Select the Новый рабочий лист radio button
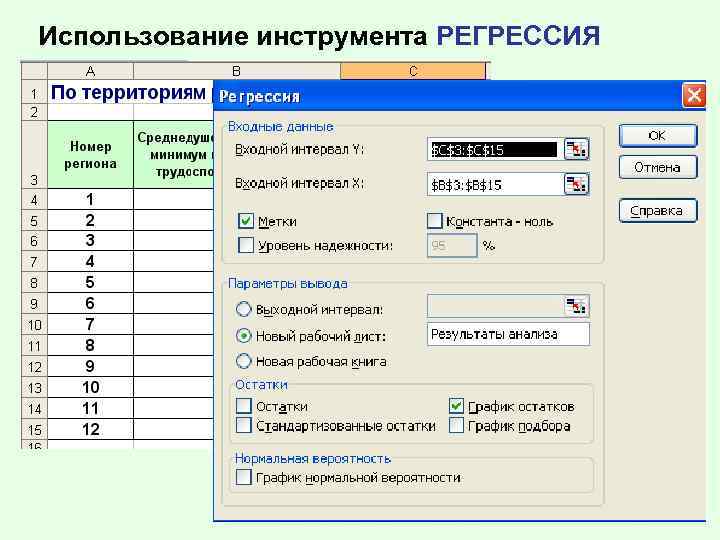 click(x=243, y=336)
